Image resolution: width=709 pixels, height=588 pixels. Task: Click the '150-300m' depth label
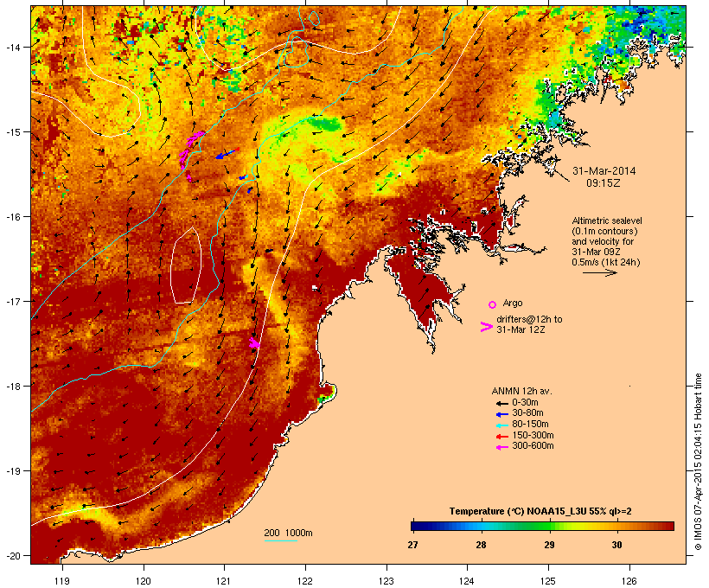533,435
